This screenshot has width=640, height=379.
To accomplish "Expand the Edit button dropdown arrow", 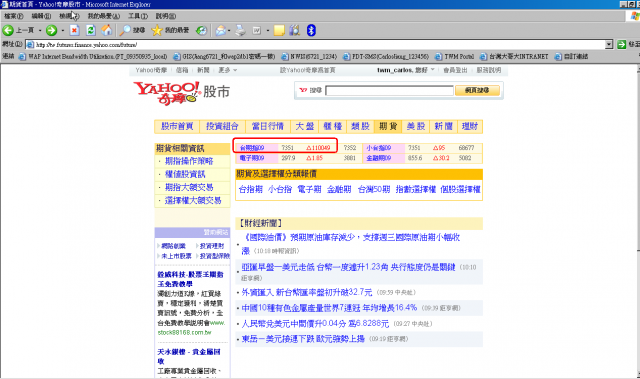I will (x=268, y=31).
